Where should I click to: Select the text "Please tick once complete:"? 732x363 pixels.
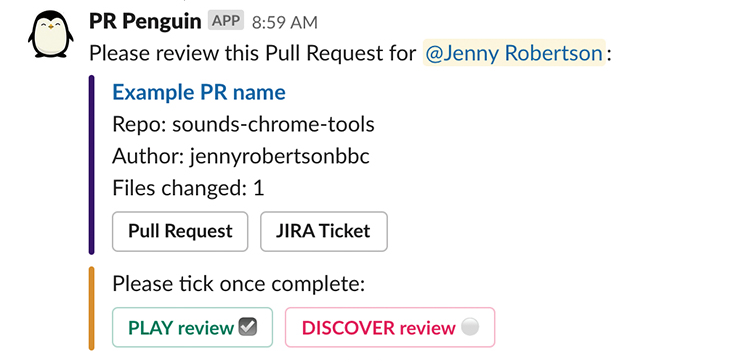239,284
